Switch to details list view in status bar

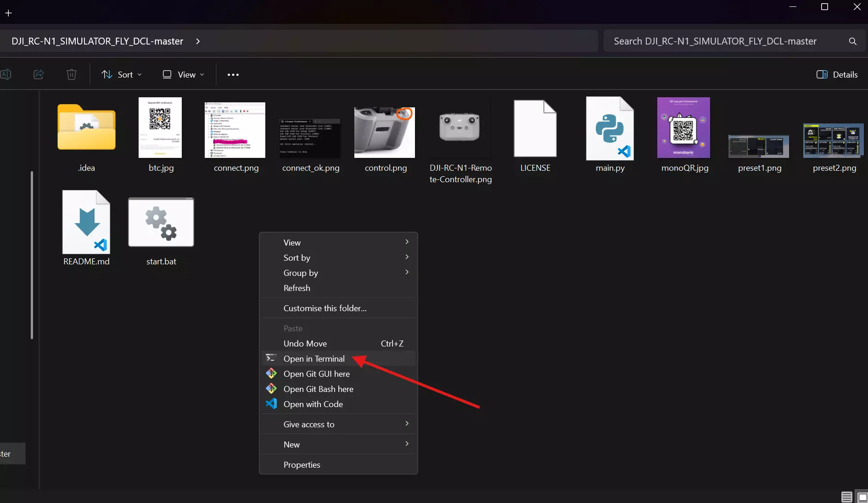846,497
